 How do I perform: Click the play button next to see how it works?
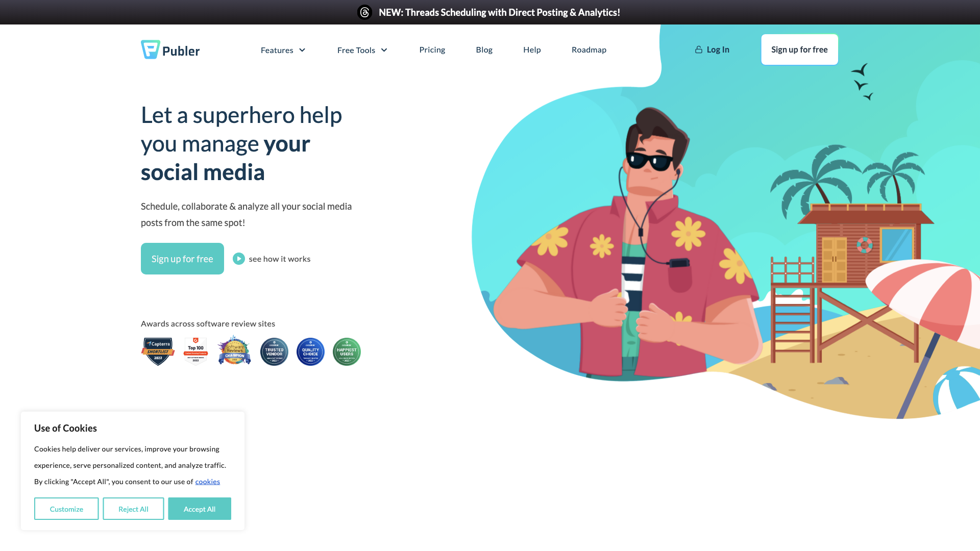[x=238, y=258]
